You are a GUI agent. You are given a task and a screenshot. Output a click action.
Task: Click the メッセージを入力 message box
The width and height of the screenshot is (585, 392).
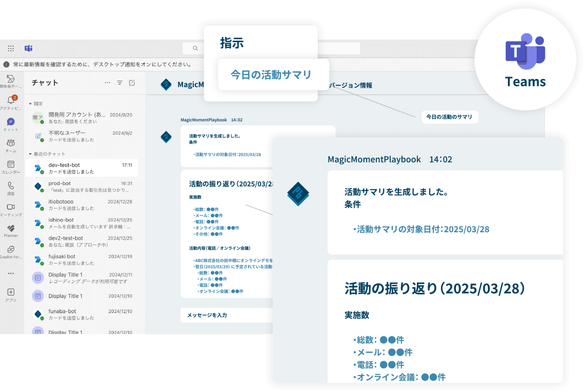tap(226, 315)
